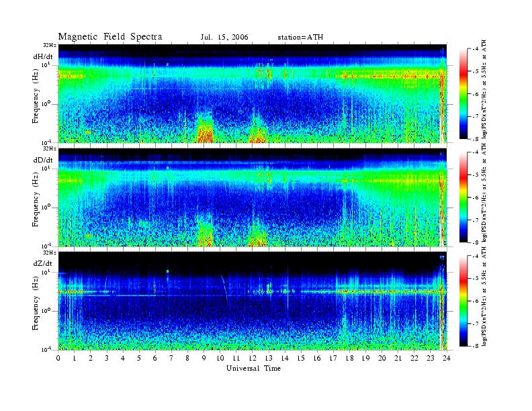Click hour '3' tick on Universal Time axis
The image size is (532, 411).
click(107, 358)
